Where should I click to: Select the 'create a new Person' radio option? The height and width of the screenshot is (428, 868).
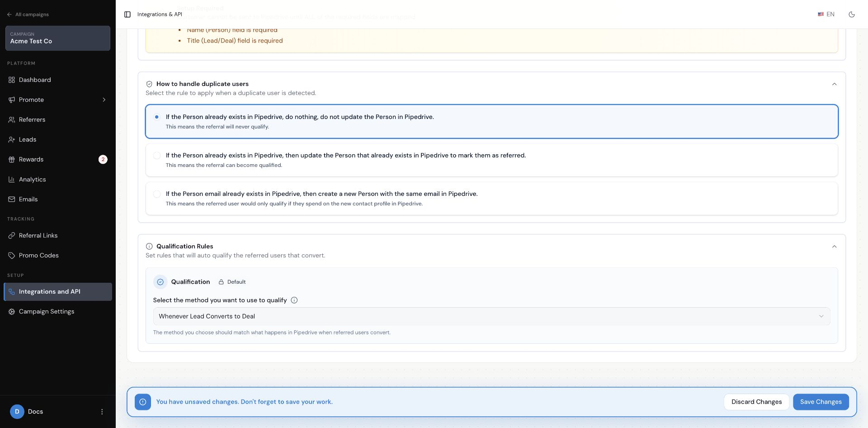pos(157,194)
